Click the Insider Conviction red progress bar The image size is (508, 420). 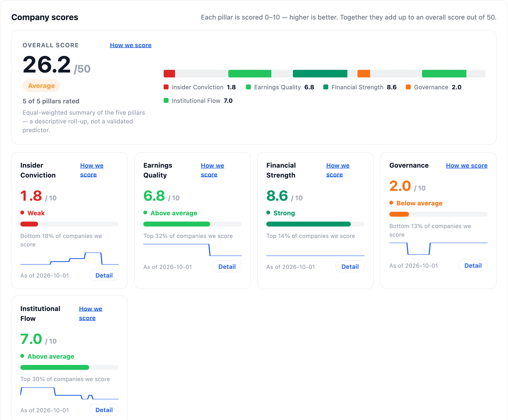(x=29, y=224)
